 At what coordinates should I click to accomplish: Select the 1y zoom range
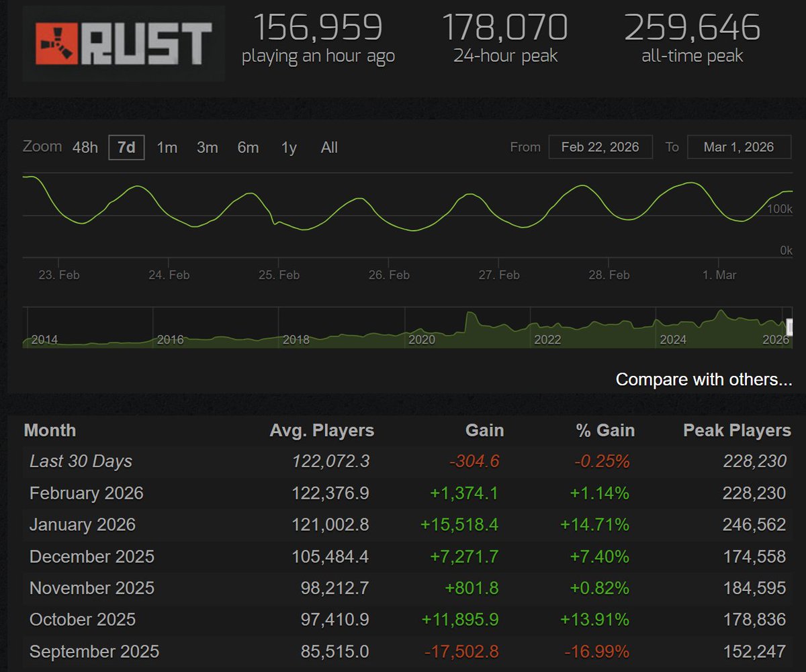[x=289, y=148]
